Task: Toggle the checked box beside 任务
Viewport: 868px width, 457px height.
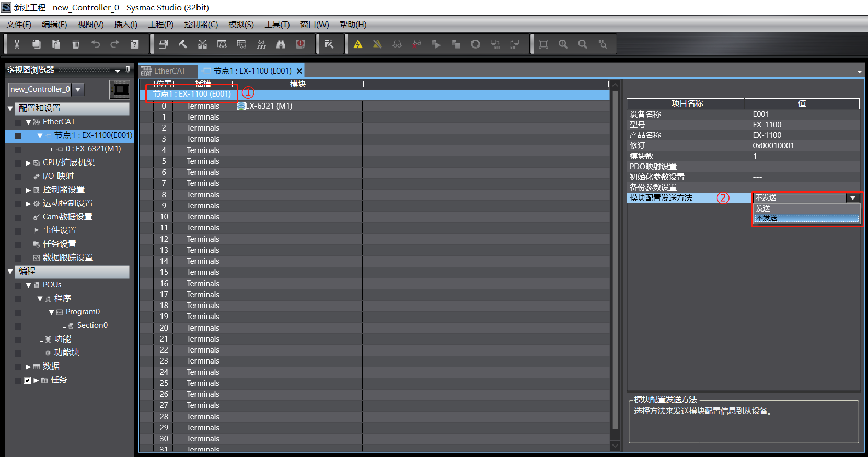Action: [28, 380]
